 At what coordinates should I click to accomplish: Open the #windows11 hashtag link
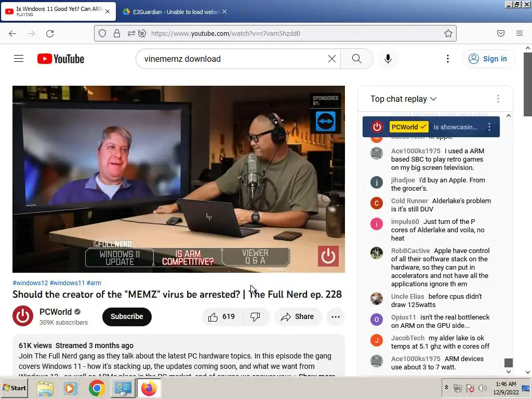[67, 283]
